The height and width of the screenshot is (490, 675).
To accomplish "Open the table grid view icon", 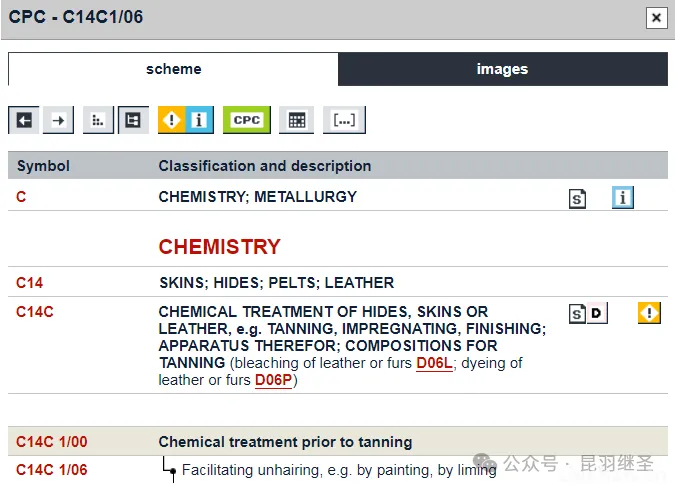I will [x=296, y=120].
